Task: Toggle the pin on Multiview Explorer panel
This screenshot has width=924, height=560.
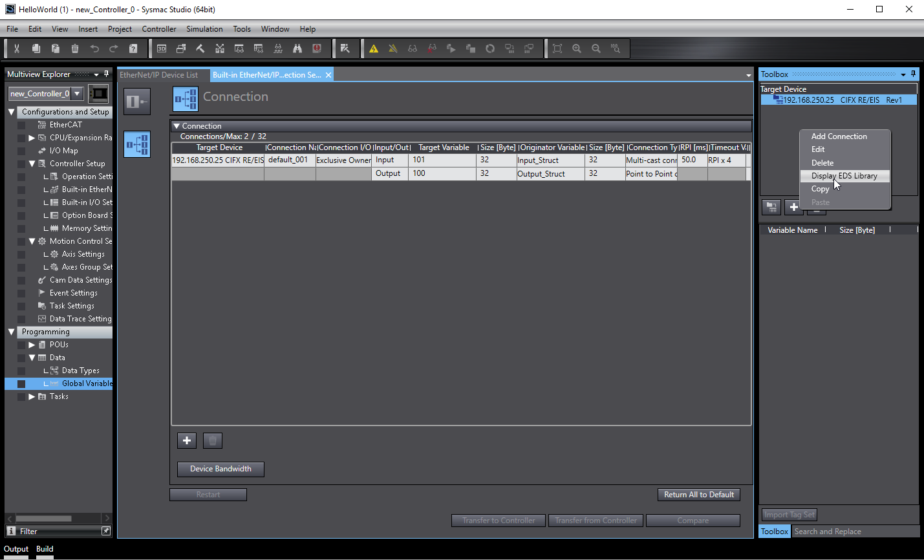Action: [107, 74]
